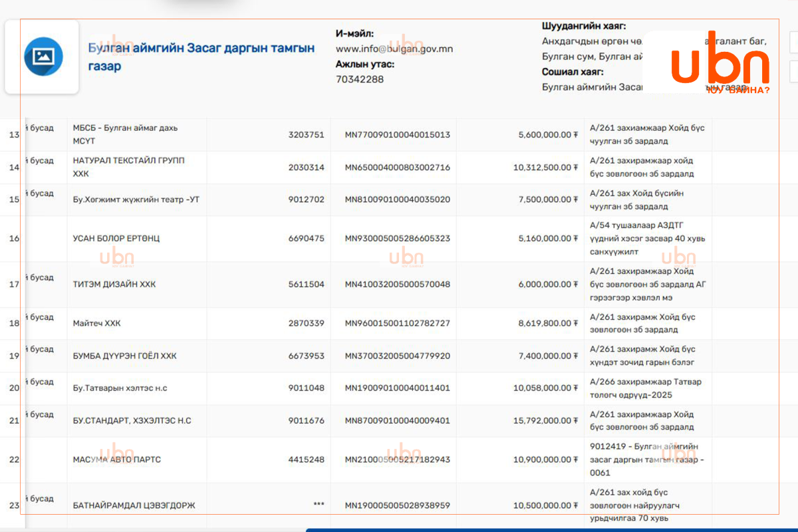Screen dimensions: 798x532
Task: Select the 5,600,000.00 ₮ amount
Action: (548, 134)
